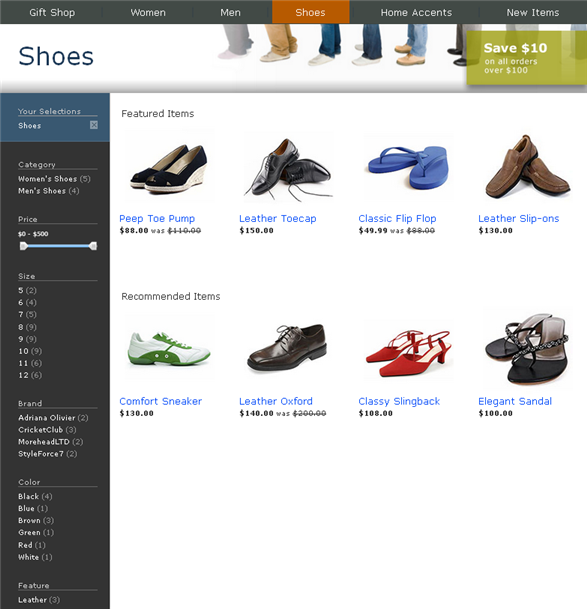This screenshot has width=587, height=609.
Task: Filter by size 7
Action: point(27,315)
